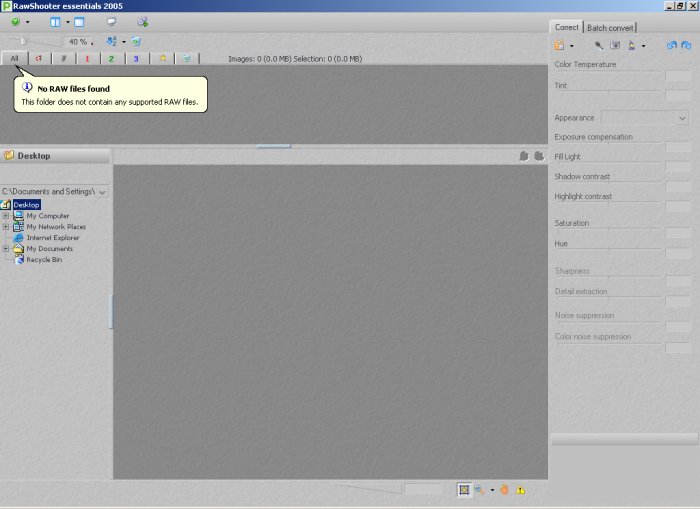
Task: Select the orange hand pan tool
Action: click(x=504, y=490)
